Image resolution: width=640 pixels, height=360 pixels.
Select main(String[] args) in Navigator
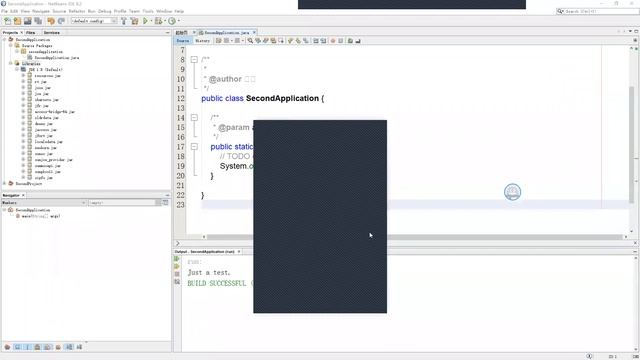[41, 216]
